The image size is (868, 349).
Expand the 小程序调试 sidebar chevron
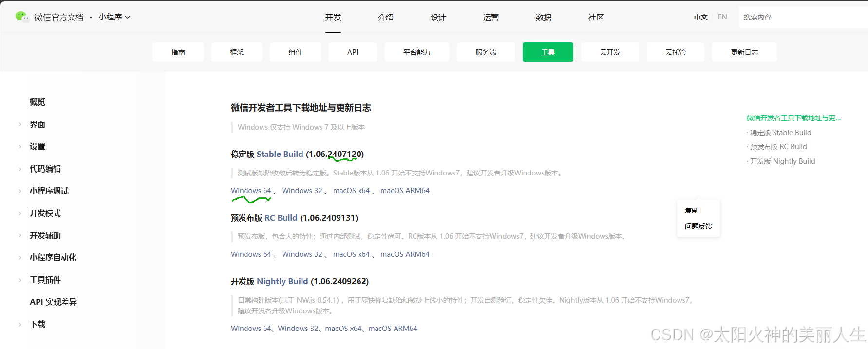click(20, 191)
